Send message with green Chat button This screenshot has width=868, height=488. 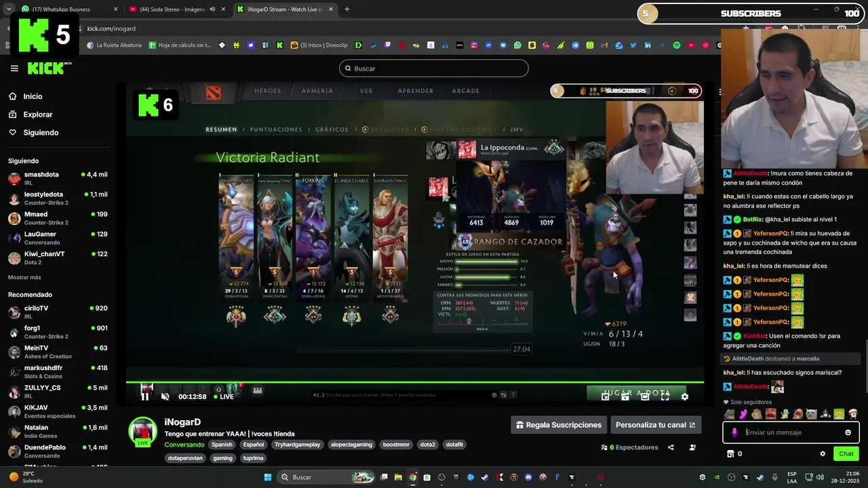tap(846, 454)
